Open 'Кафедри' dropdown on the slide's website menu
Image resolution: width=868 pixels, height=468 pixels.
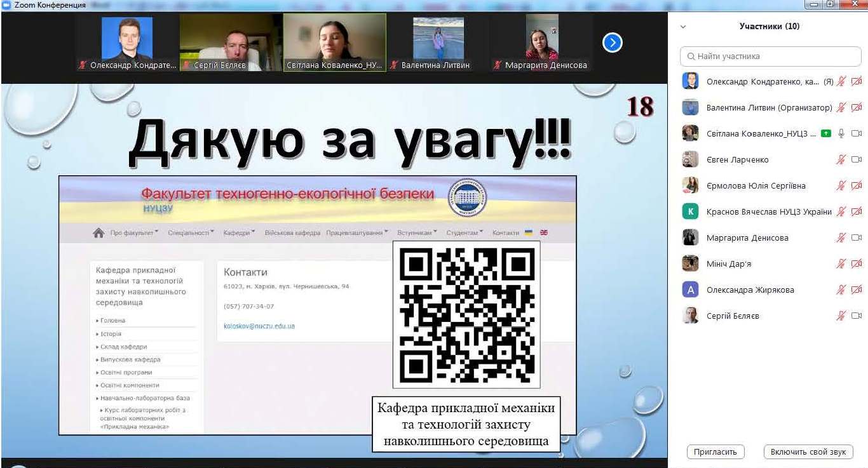(x=239, y=233)
